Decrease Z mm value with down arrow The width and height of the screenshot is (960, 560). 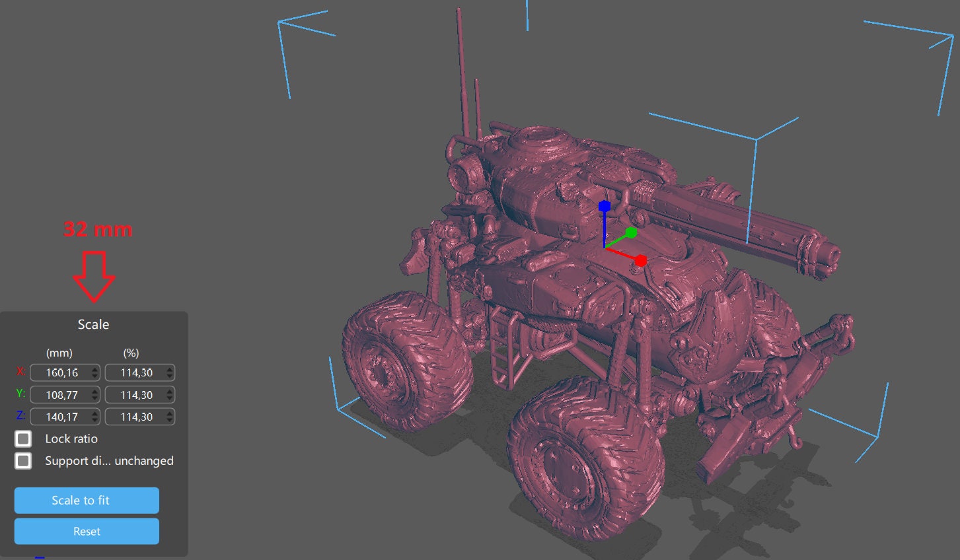pos(94,421)
